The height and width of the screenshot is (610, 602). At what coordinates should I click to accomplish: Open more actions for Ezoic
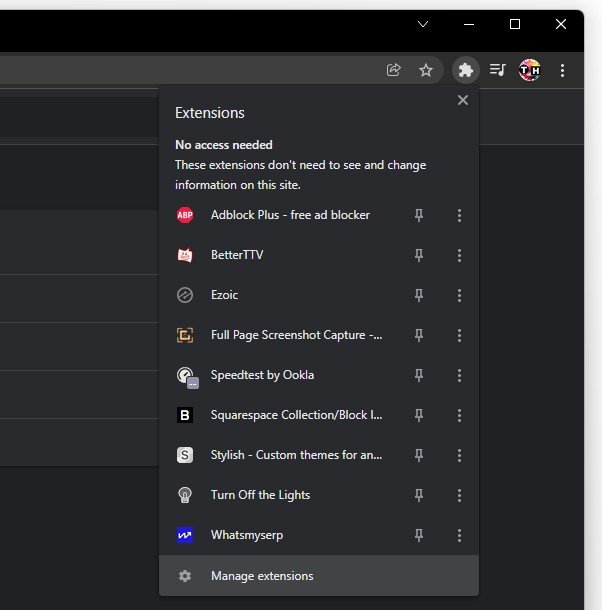(x=459, y=295)
